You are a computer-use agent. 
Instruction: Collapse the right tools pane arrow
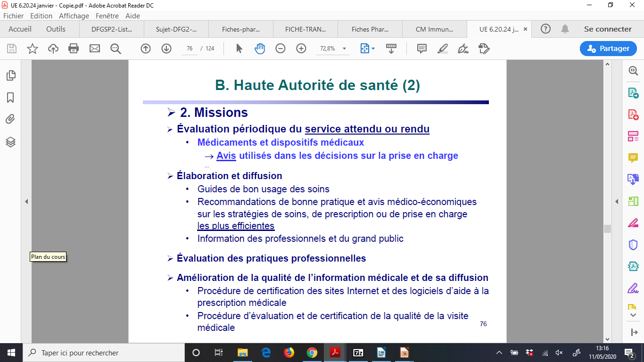[x=617, y=202]
